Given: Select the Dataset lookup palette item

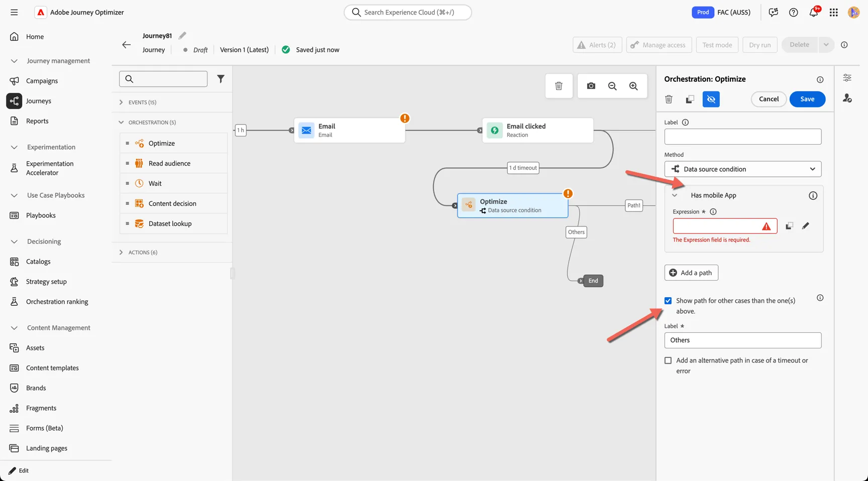Looking at the screenshot, I should (x=174, y=223).
